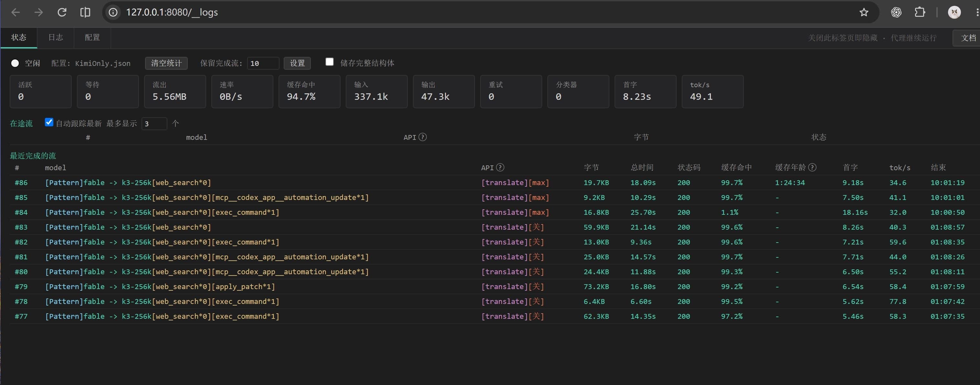Focus the address bar URL 127.0.0.1:8080/__logs
Screen dimensions: 980x385
coord(172,12)
